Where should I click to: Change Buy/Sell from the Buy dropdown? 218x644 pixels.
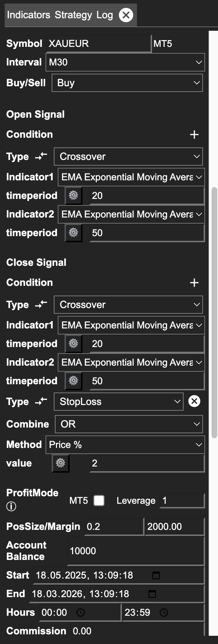pyautogui.click(x=127, y=83)
